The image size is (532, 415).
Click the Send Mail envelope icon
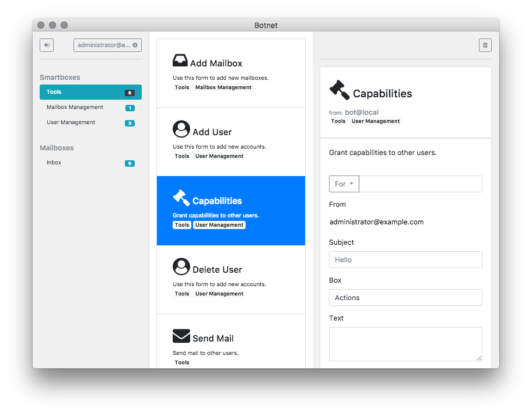pyautogui.click(x=181, y=336)
